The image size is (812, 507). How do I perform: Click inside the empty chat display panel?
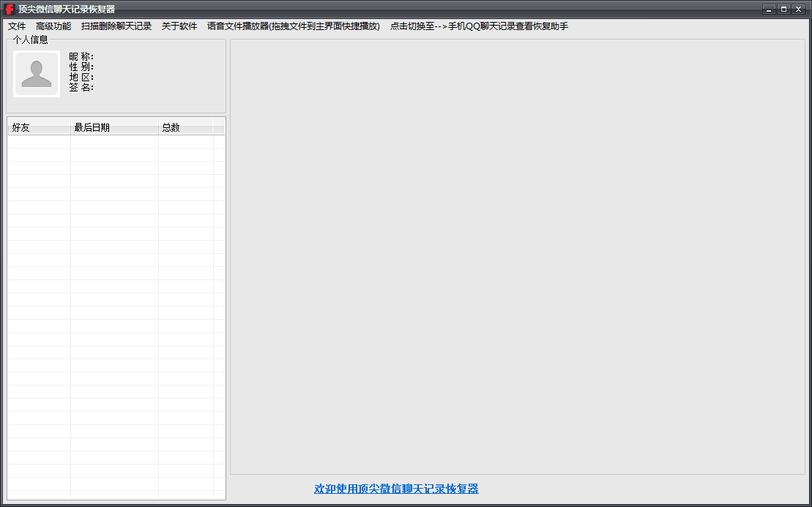pos(517,256)
